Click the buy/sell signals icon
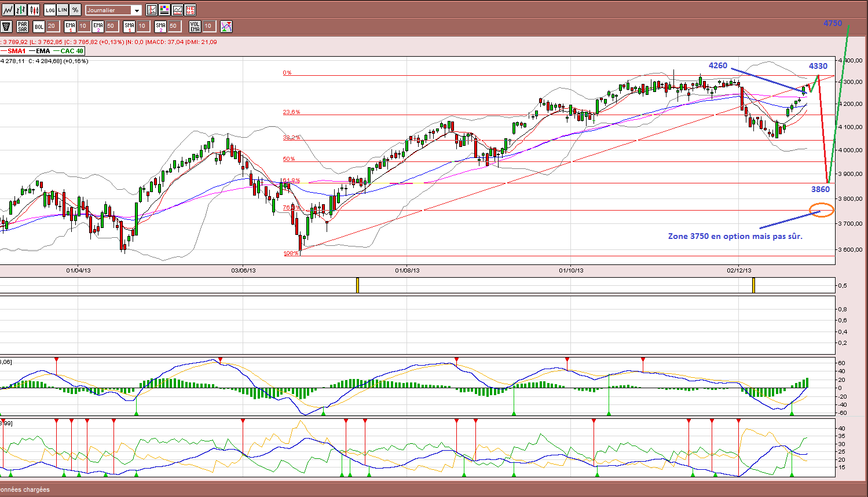This screenshot has height=497, width=868. click(226, 26)
